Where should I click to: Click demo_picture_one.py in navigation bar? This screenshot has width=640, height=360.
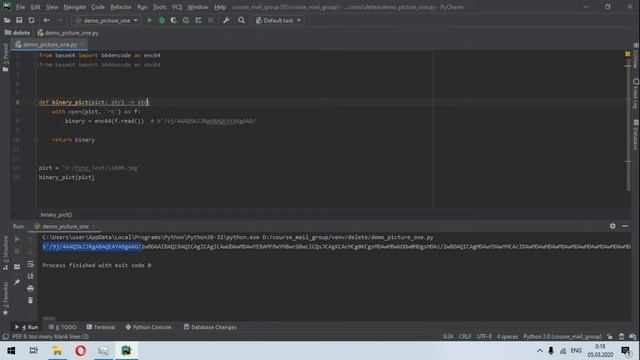(x=68, y=33)
